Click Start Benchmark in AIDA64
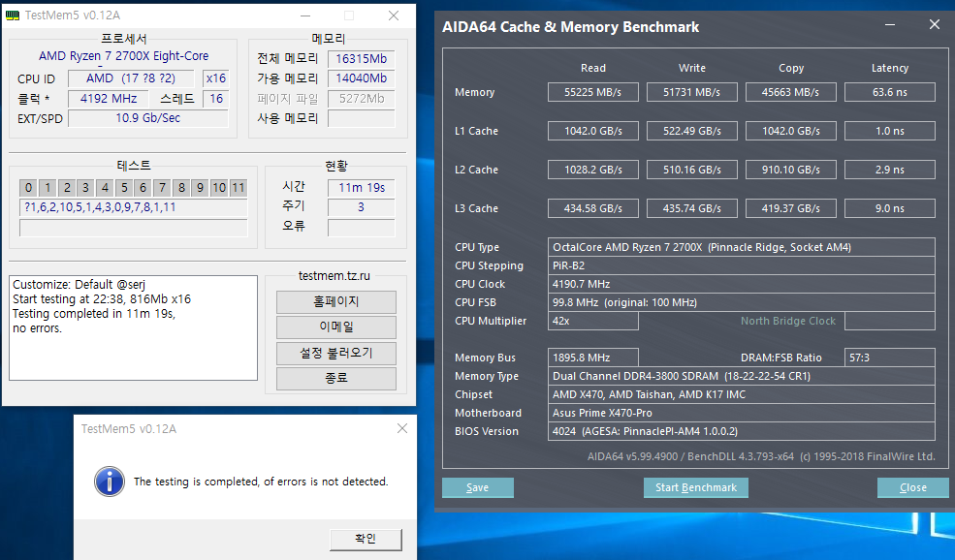The width and height of the screenshot is (955, 560). 695,487
